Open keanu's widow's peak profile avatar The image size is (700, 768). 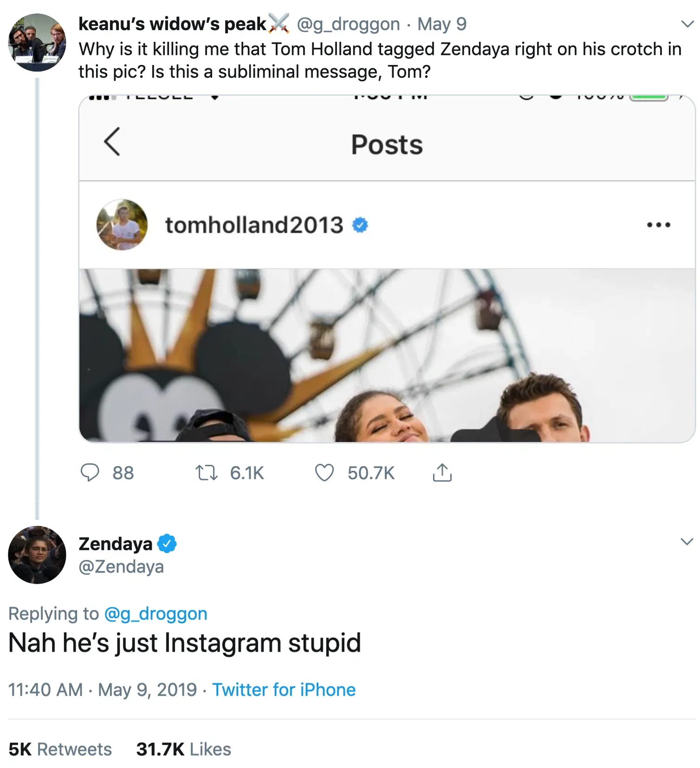tap(37, 42)
